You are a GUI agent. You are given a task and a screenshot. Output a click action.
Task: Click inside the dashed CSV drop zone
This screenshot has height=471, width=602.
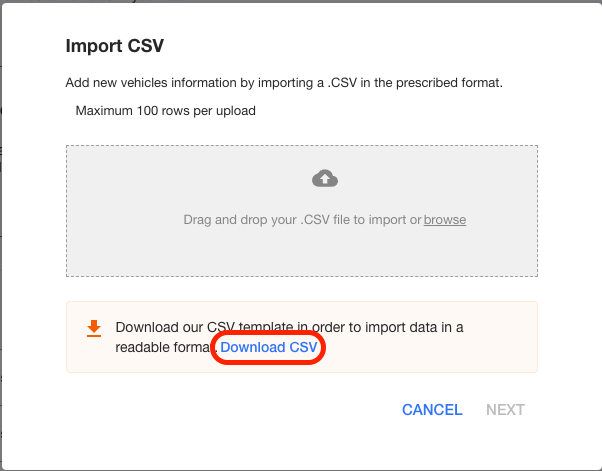click(x=302, y=211)
